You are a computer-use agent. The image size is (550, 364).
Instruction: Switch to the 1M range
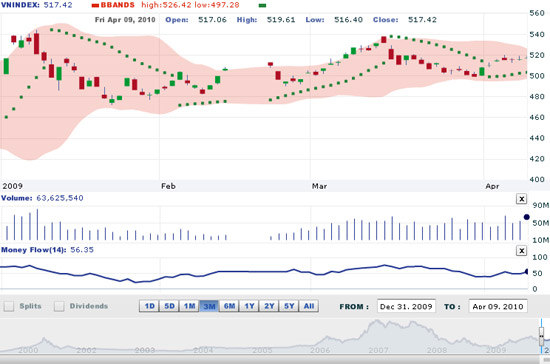pyautogui.click(x=189, y=306)
